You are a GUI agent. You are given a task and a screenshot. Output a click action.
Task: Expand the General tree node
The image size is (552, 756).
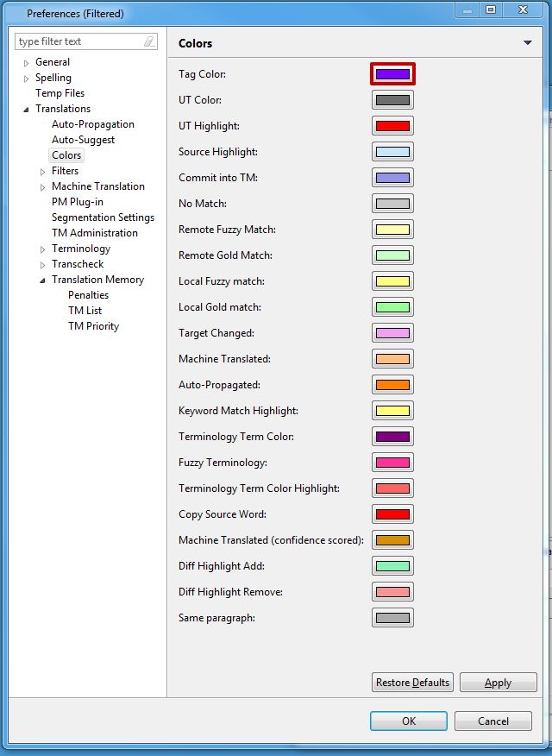tap(27, 63)
